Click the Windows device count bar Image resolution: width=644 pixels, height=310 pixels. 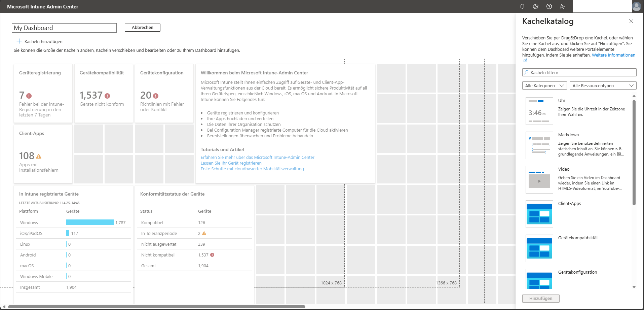pos(90,222)
